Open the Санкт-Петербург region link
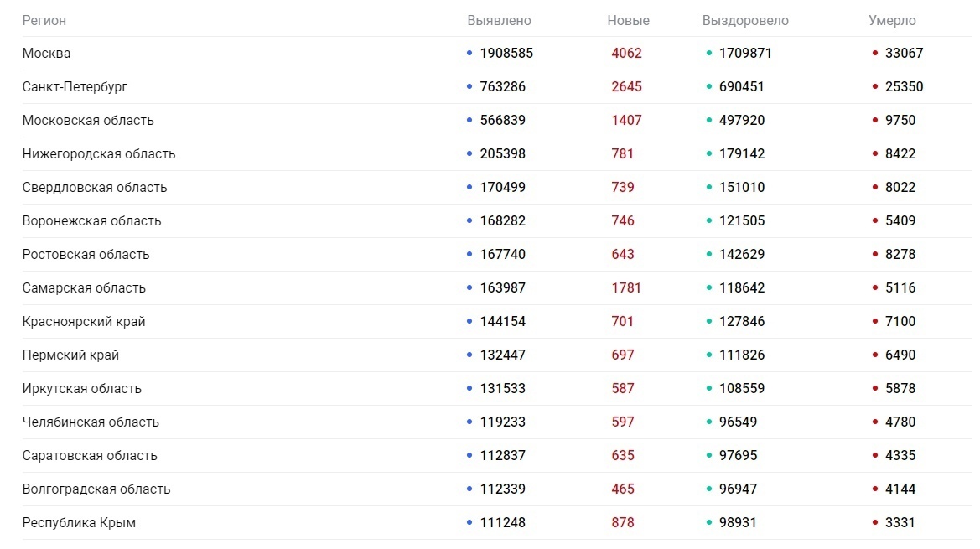The width and height of the screenshot is (980, 549). point(75,86)
